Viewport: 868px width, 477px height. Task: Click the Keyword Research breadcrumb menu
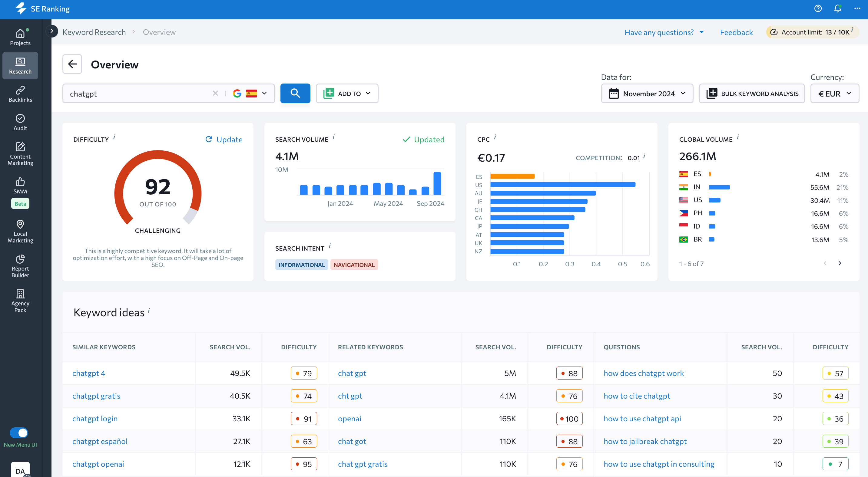pos(94,32)
